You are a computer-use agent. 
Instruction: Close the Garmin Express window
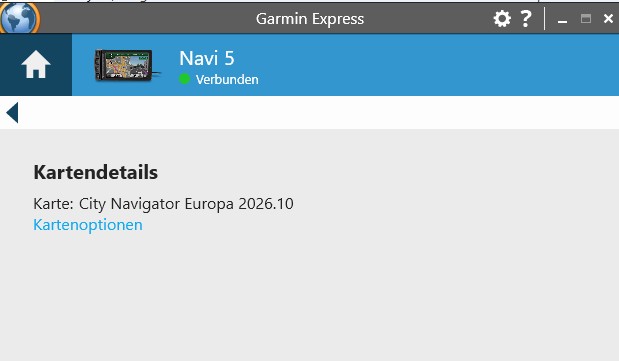click(x=608, y=19)
